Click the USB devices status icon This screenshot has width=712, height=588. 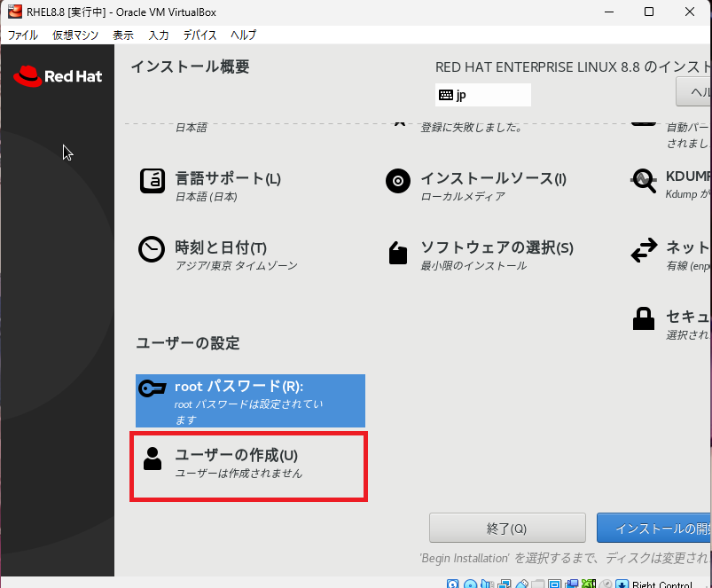(521, 584)
